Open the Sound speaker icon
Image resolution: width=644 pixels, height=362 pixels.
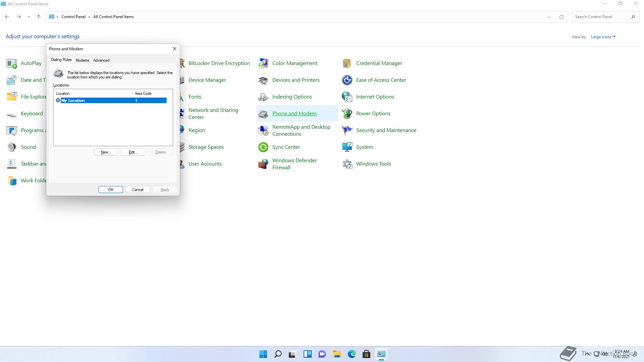(12, 147)
